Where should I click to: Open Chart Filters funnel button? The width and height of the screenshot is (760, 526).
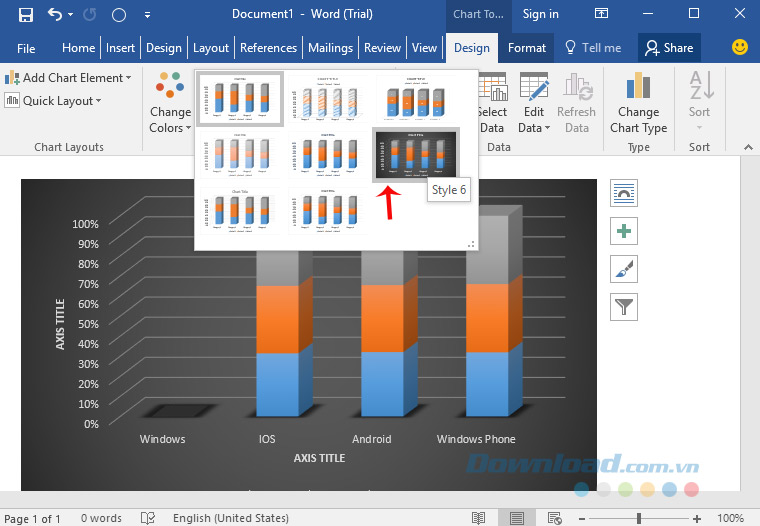624,306
